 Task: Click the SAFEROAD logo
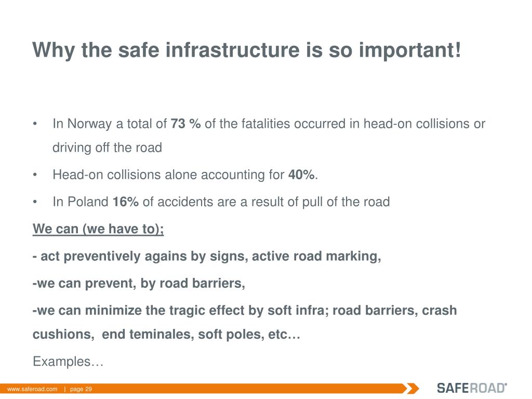click(x=472, y=388)
